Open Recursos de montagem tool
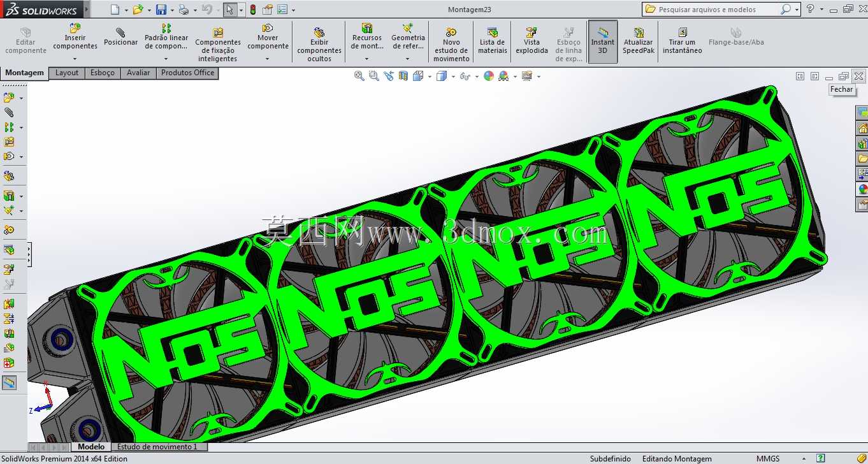 pyautogui.click(x=367, y=37)
